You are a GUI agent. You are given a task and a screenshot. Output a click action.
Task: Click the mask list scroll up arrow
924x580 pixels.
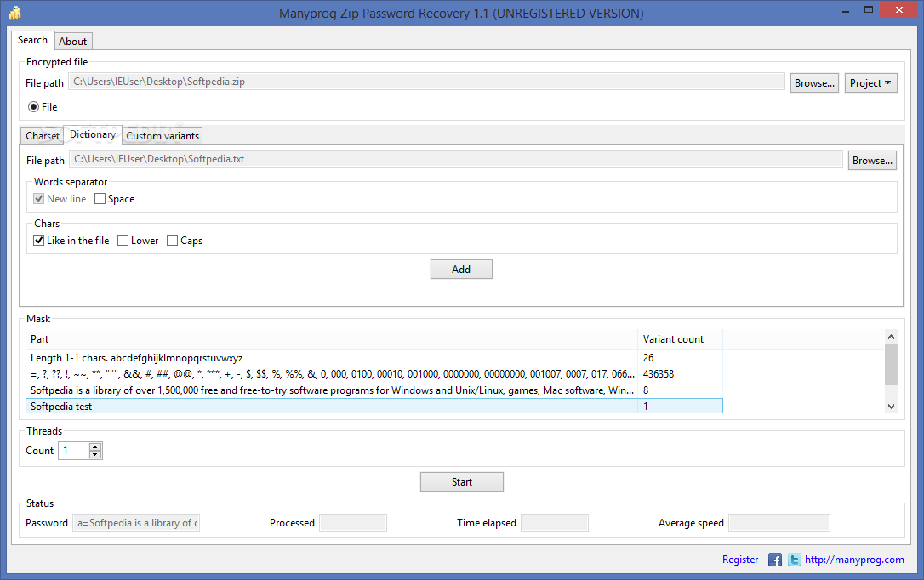891,337
